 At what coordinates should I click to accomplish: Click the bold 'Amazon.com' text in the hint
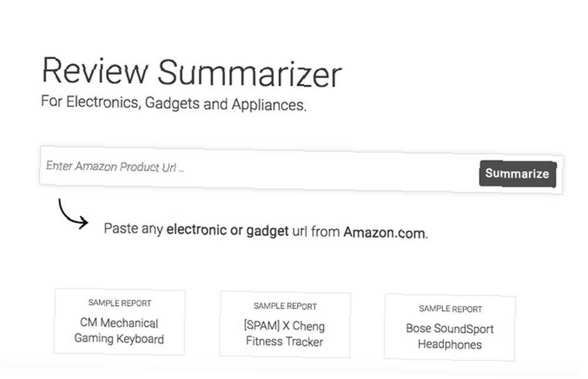[x=386, y=233]
